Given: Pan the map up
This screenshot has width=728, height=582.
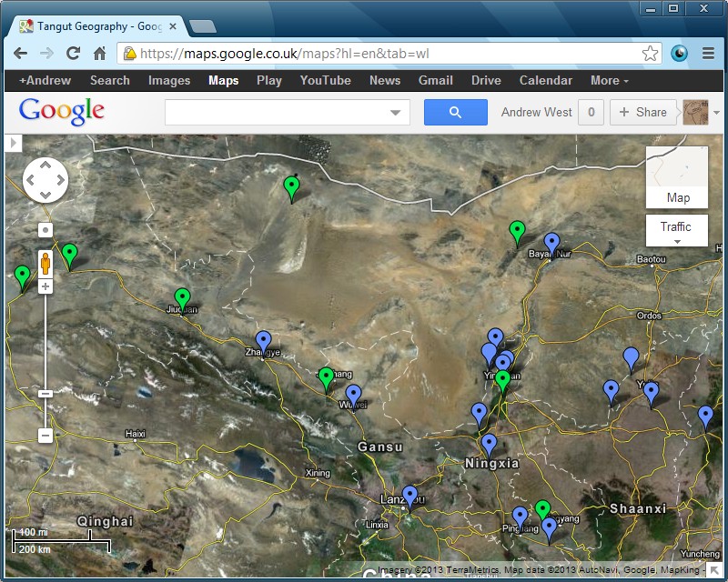Looking at the screenshot, I should click(45, 165).
